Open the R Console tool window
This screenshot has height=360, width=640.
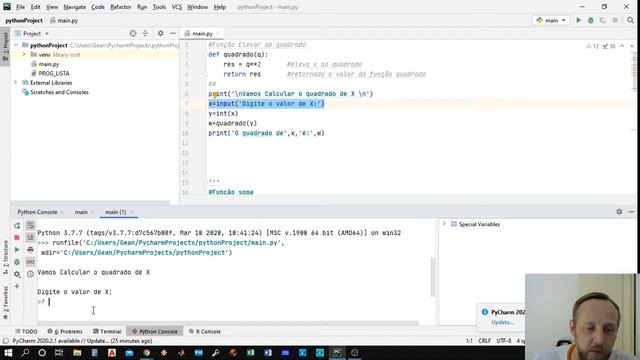click(x=205, y=331)
